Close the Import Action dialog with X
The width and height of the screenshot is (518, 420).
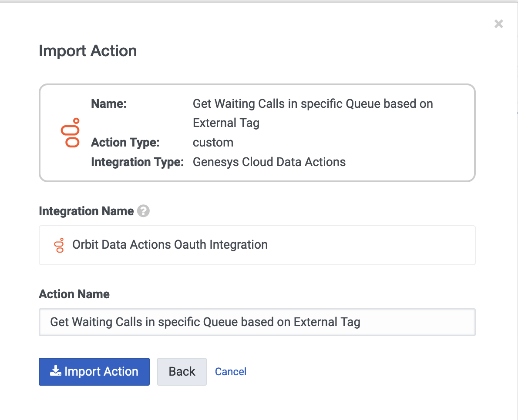click(x=498, y=24)
